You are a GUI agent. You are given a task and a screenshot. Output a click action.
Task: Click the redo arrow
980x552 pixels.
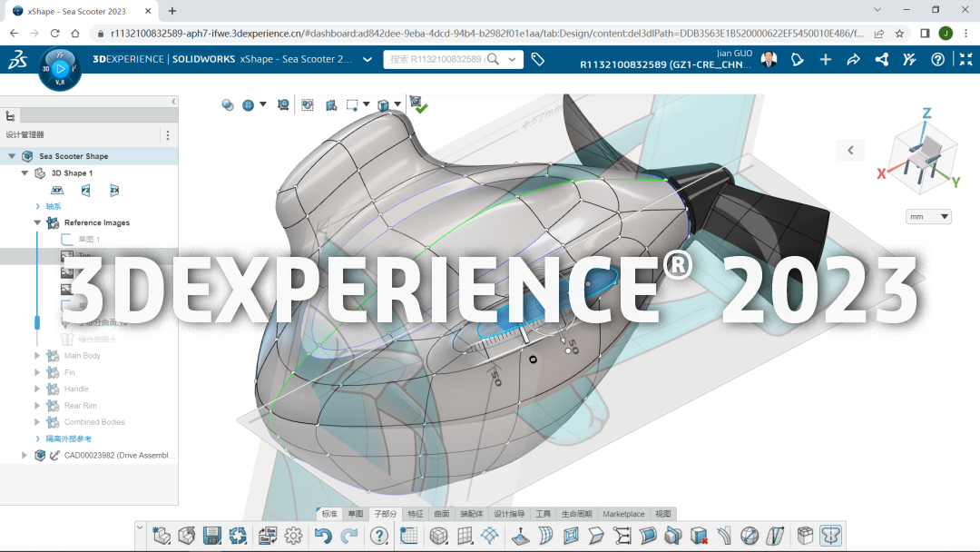point(349,536)
